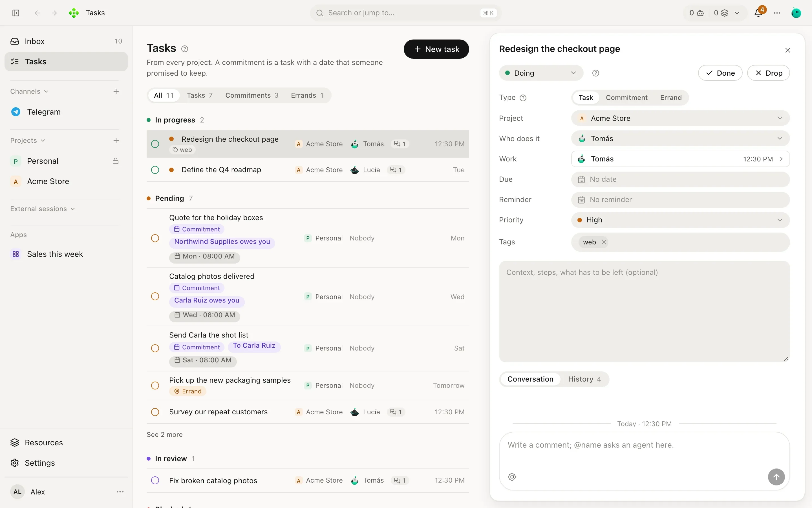Open the Priority dropdown showing High
812x508 pixels.
(680, 220)
